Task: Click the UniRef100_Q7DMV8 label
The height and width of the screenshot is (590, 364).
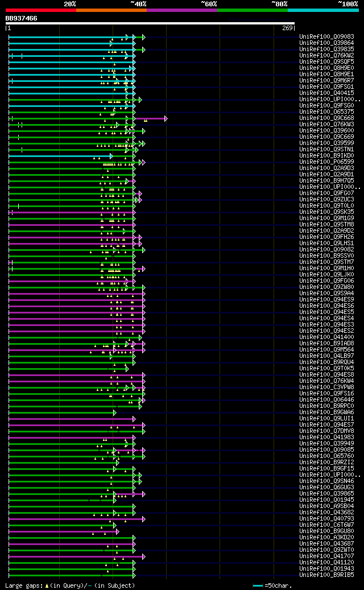Action: (x=326, y=431)
